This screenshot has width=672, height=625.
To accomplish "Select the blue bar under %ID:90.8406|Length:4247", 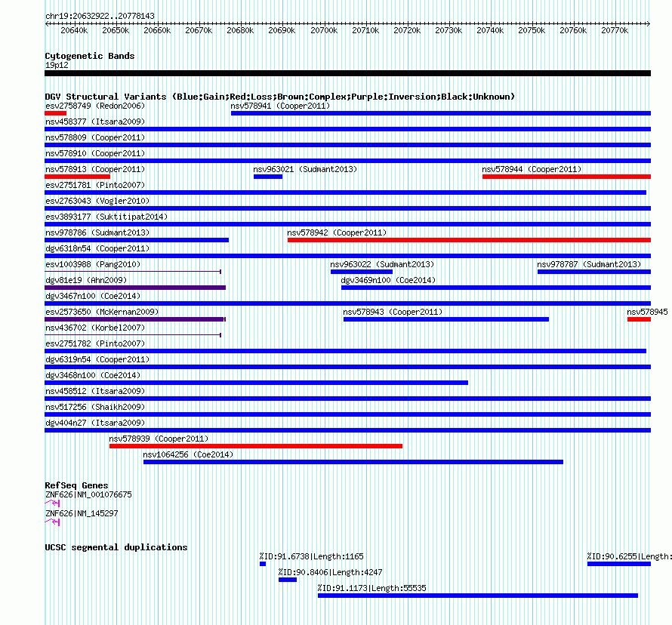I will click(288, 580).
